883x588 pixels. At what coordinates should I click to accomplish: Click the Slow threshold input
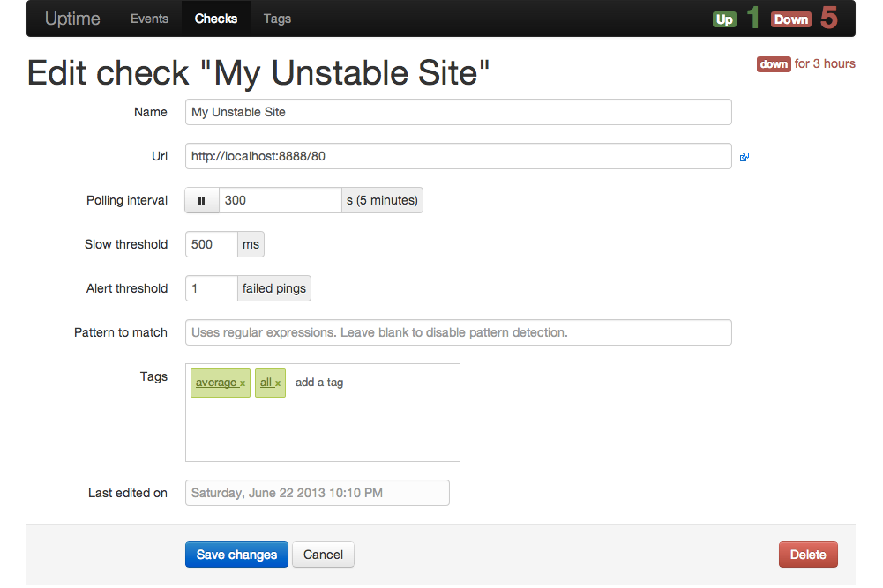click(x=211, y=244)
